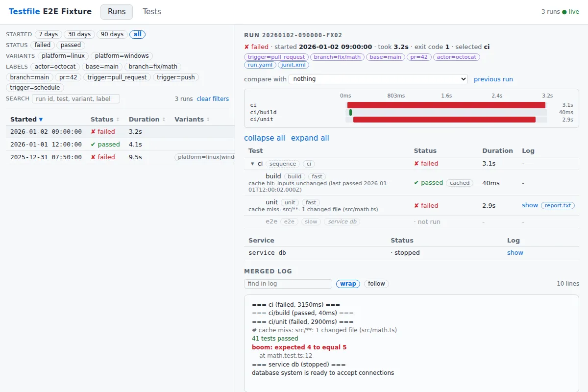
Task: Click 'boom: expected 4 to equal 5' log line
Action: tap(299, 347)
